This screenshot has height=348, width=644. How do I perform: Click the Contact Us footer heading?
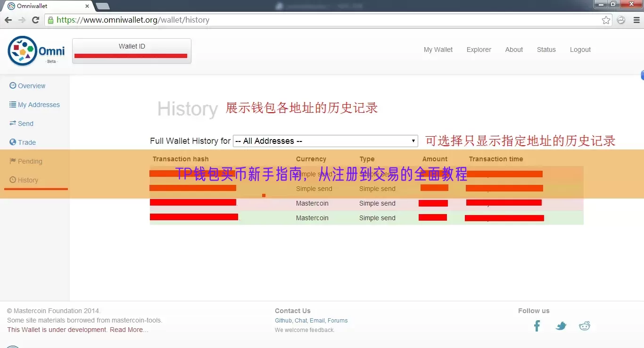[293, 311]
